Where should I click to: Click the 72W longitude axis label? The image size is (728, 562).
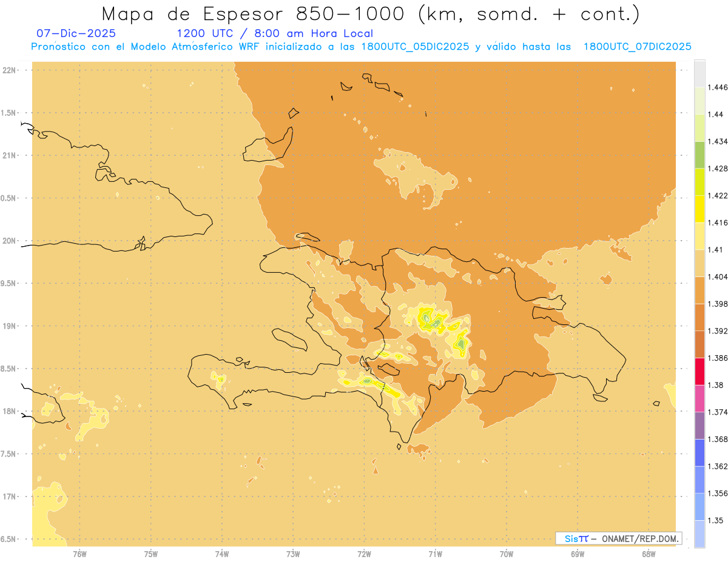364,554
